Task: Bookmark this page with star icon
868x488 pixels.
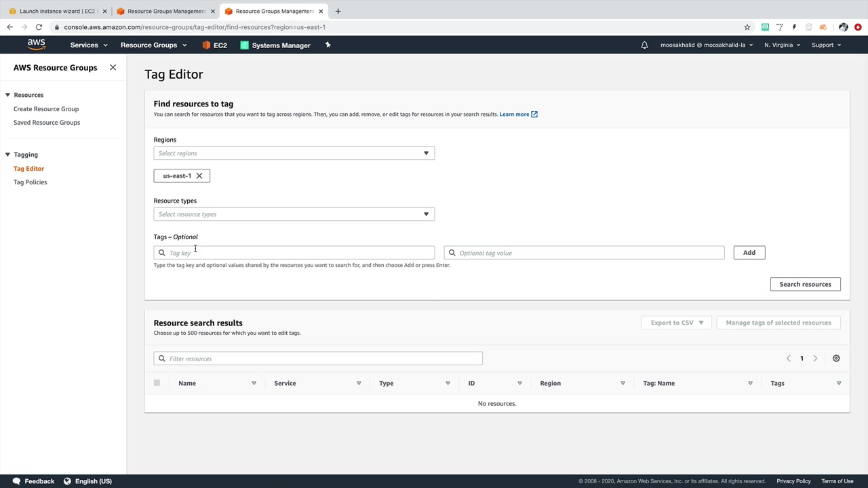Action: 747,27
